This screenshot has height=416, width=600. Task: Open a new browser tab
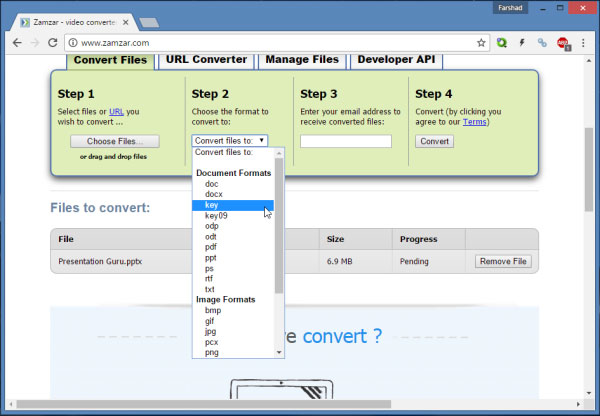pos(149,23)
